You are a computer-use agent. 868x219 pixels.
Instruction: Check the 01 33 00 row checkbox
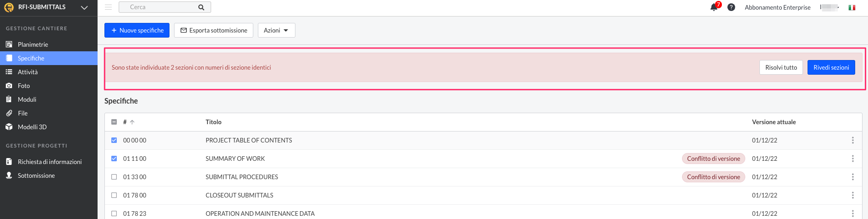click(114, 177)
